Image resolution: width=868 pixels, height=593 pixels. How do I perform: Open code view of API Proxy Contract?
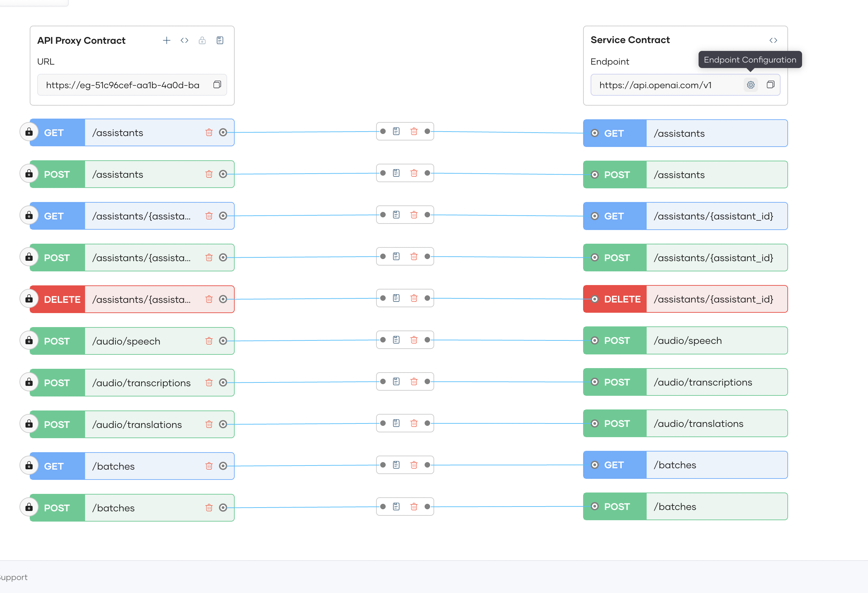(184, 40)
